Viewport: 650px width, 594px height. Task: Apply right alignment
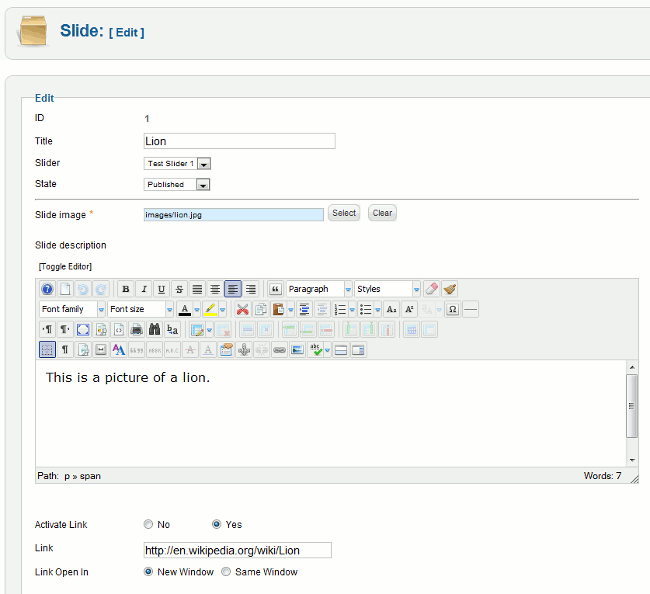coord(251,289)
